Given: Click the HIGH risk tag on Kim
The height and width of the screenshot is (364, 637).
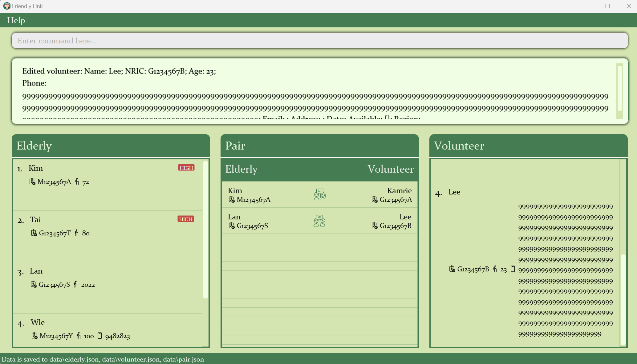Looking at the screenshot, I should point(186,168).
